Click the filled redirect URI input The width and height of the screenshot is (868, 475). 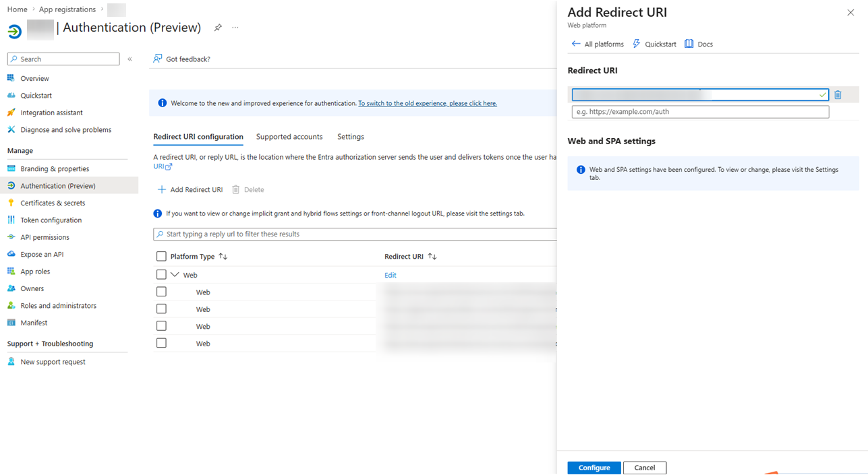tap(700, 95)
